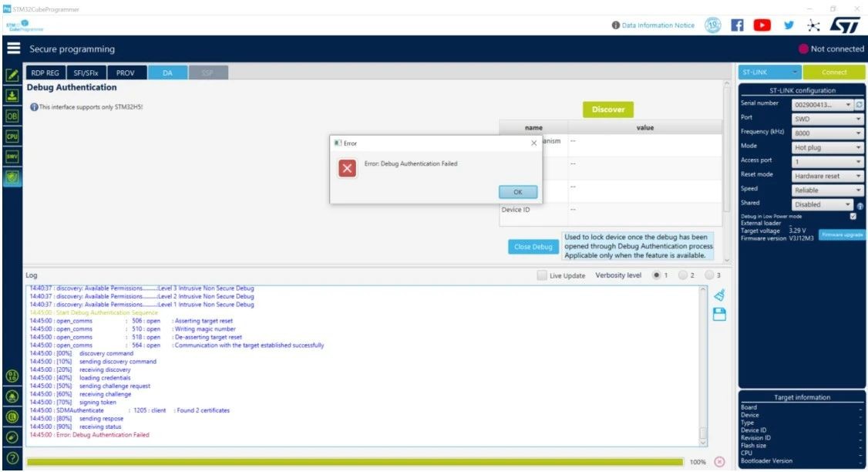Screen dimensions: 868x472
Task: Toggle the Live Update checkbox
Action: pyautogui.click(x=542, y=275)
